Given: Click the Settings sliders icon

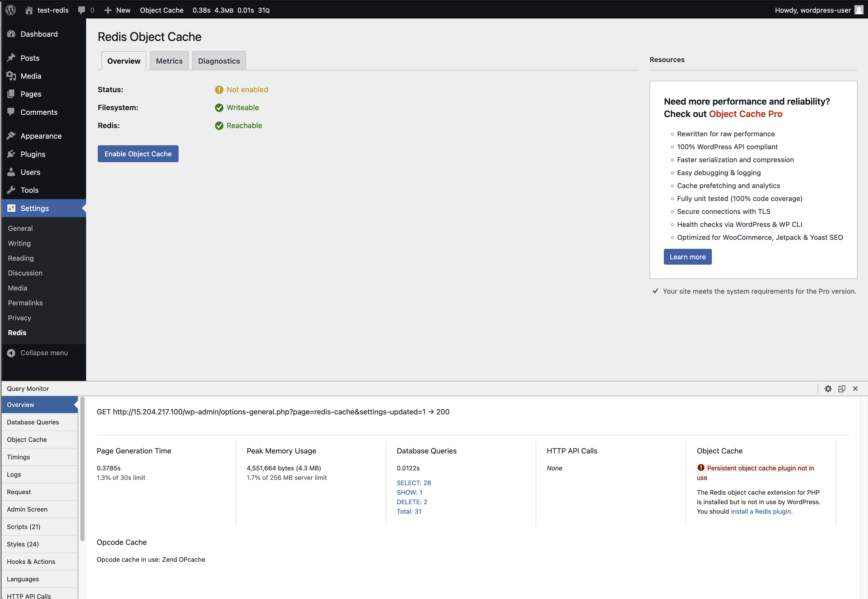Looking at the screenshot, I should tap(11, 208).
